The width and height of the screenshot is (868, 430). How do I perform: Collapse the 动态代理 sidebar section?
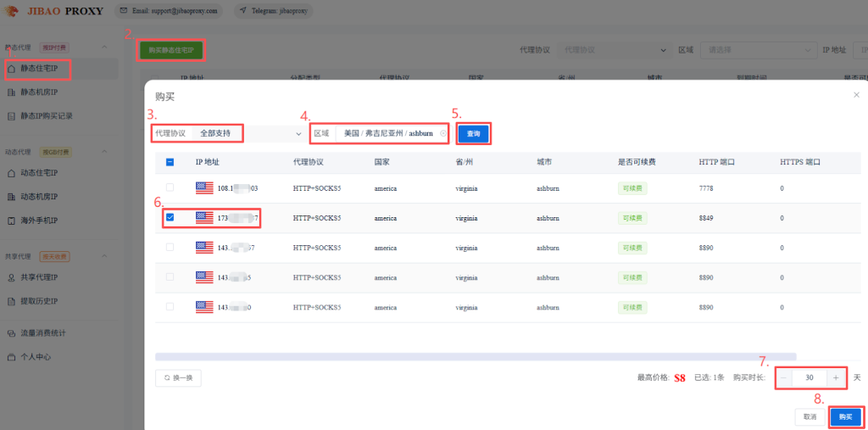point(104,152)
